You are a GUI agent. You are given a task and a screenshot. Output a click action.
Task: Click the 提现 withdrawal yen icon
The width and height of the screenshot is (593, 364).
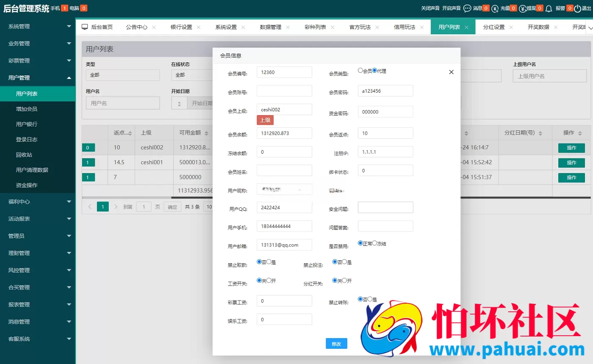pyautogui.click(x=523, y=8)
